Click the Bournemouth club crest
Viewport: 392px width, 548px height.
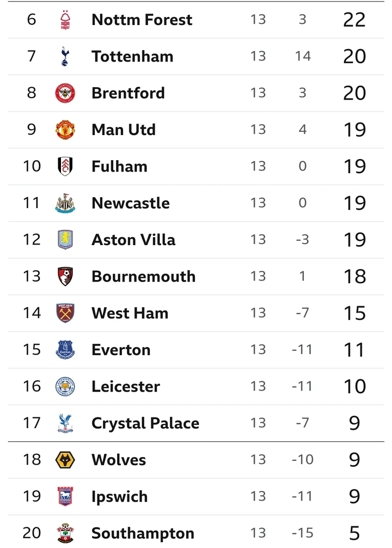click(x=65, y=276)
